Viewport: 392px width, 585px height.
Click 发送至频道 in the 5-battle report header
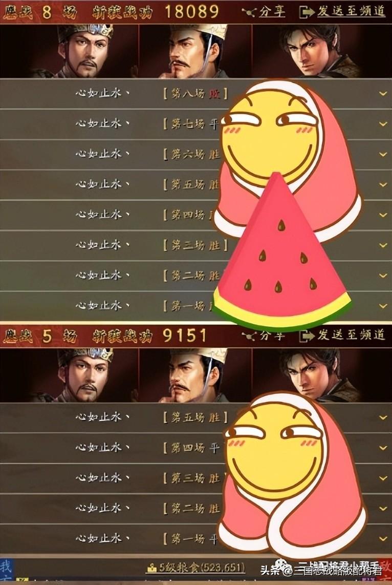(x=351, y=336)
